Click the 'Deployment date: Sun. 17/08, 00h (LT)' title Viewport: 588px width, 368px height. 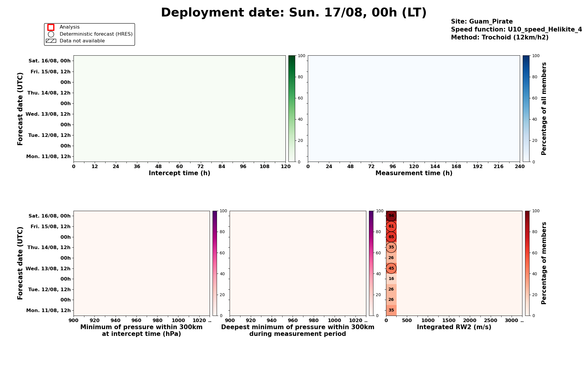(x=294, y=13)
